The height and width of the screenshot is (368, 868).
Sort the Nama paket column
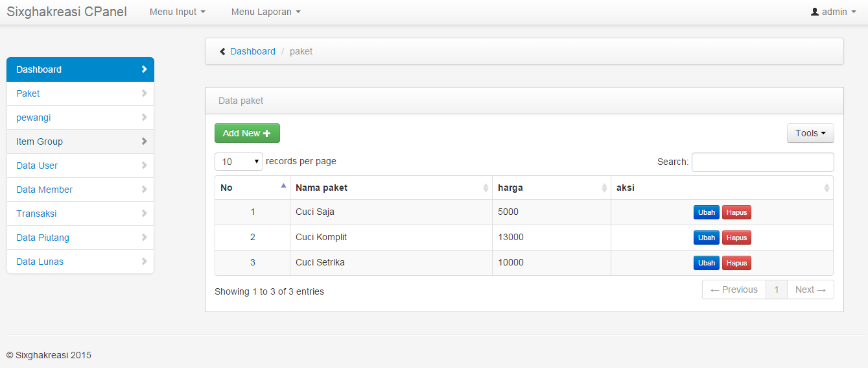[x=486, y=188]
